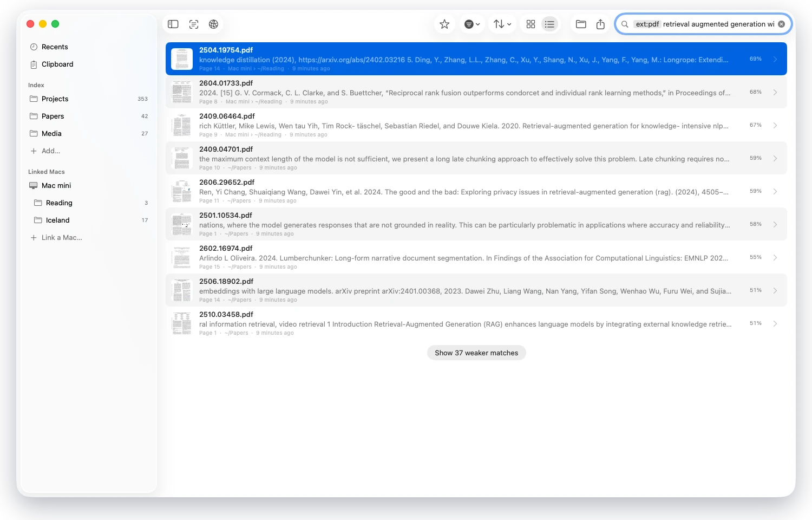Expand chevron for 2604.01733.pdf
This screenshot has height=520, width=812.
coord(775,92)
